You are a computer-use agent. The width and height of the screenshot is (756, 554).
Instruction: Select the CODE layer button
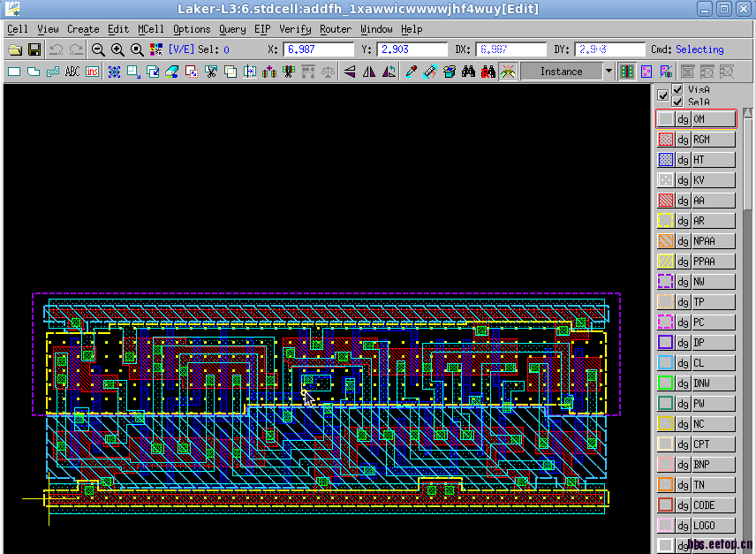[712, 505]
